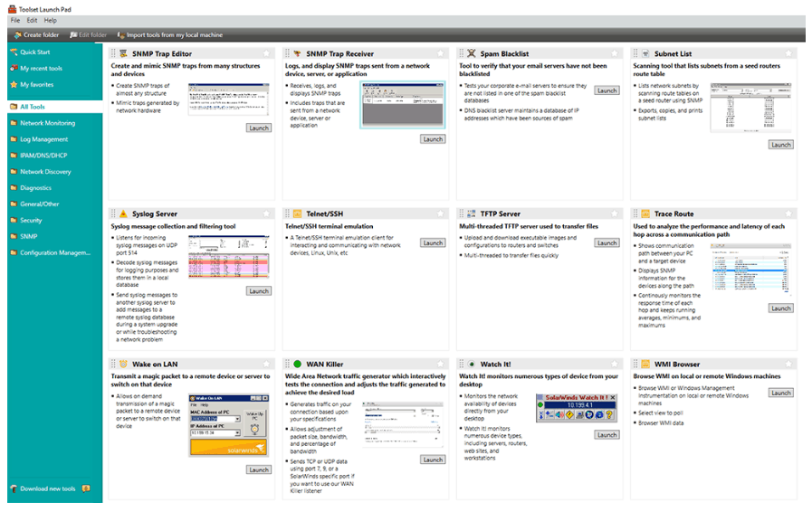Launch the Spam Blacklist tool
The width and height of the screenshot is (812, 512).
coord(607,90)
